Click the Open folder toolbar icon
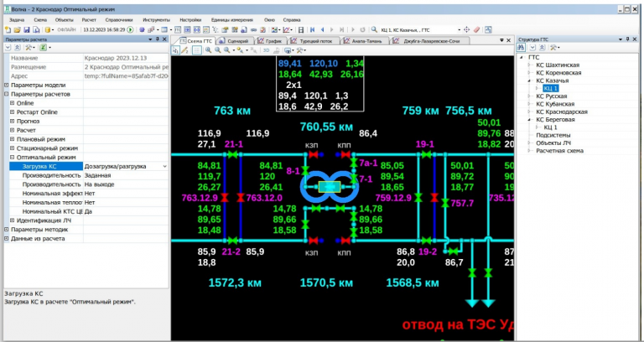 pos(17,29)
